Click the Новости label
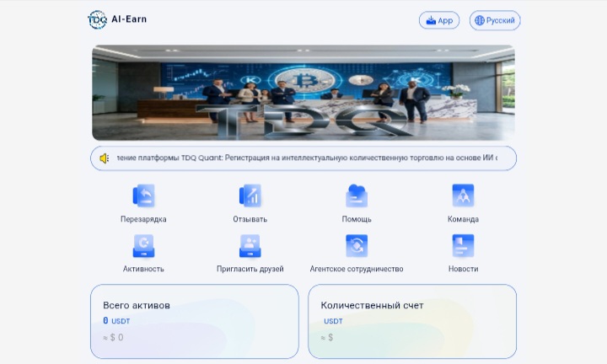This screenshot has height=364, width=607. [463, 269]
